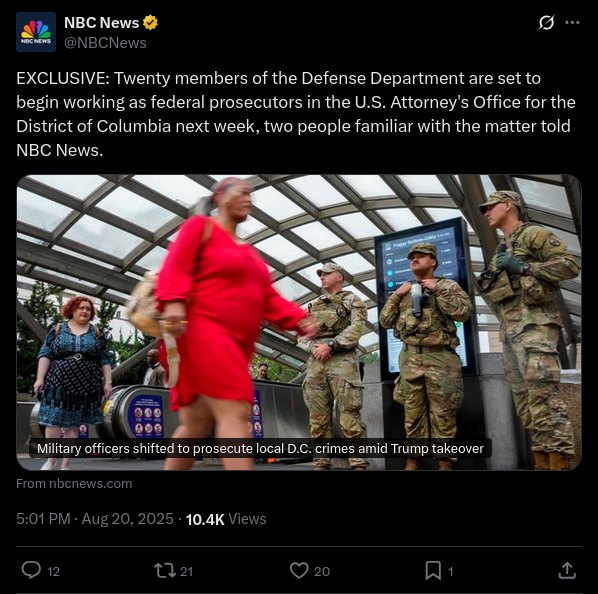Click the tweet text starting with EXCLUSIVE
The image size is (598, 594).
coord(296,114)
